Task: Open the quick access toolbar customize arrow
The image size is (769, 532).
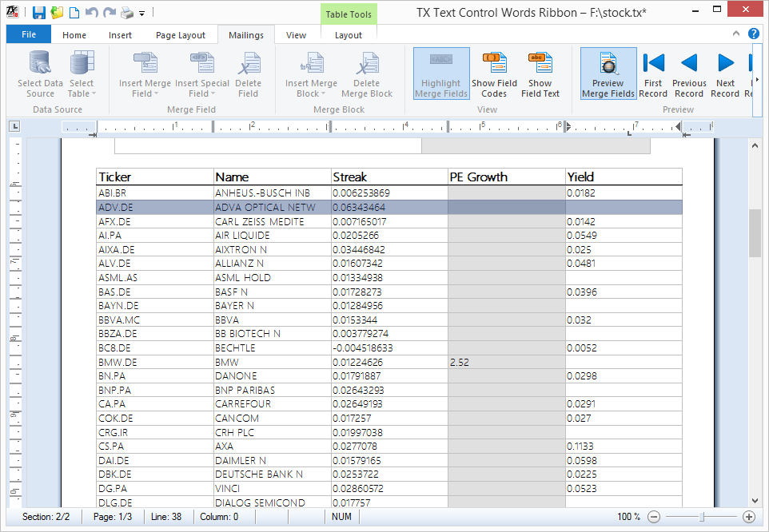Action: coord(141,14)
